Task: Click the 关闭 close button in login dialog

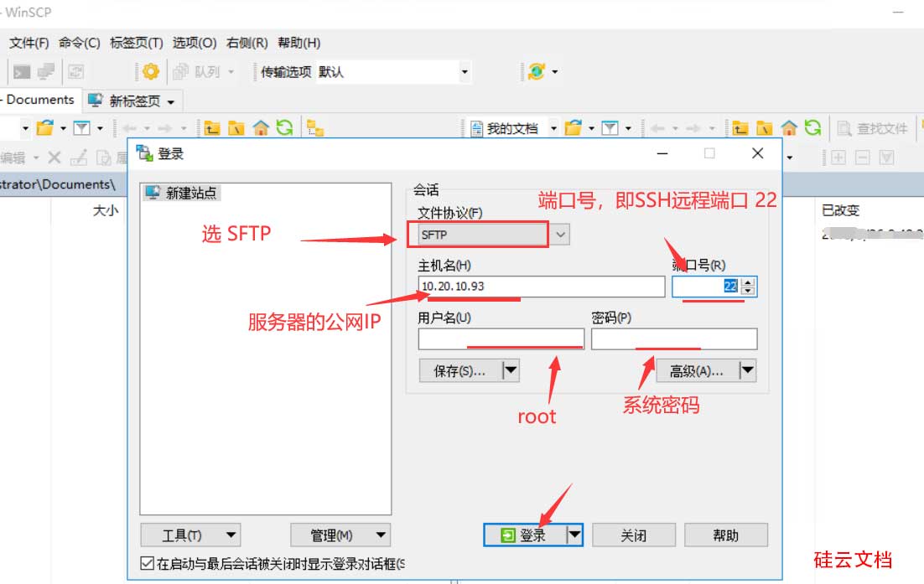Action: coord(634,535)
